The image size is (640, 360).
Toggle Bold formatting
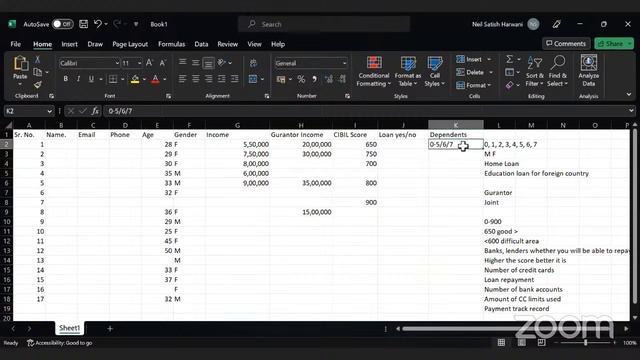[x=65, y=79]
